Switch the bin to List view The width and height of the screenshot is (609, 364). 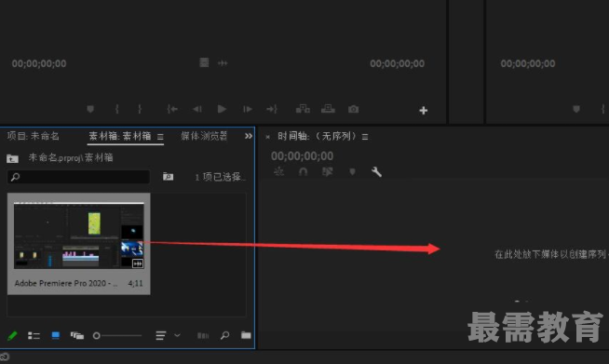coord(34,336)
